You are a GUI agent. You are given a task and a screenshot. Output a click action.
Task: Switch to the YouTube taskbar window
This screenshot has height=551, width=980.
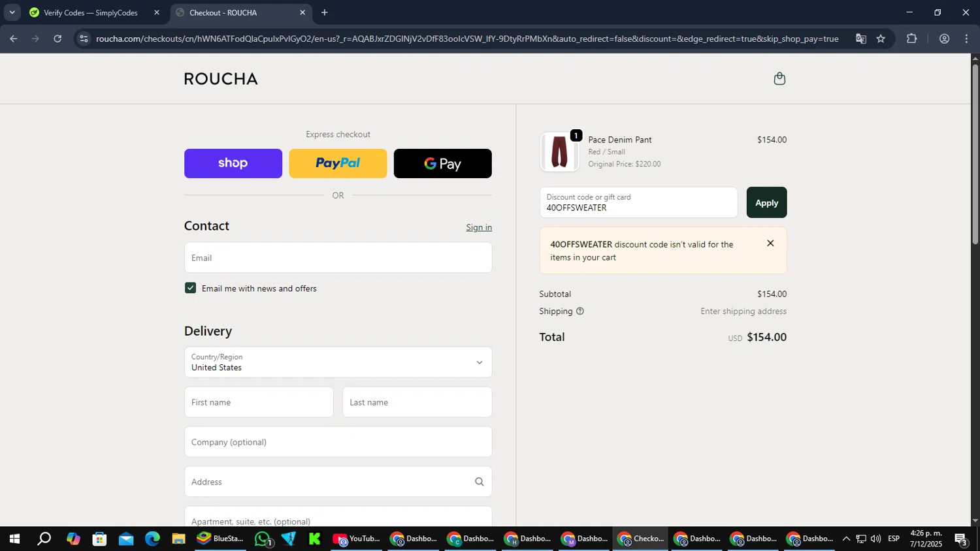coord(356,539)
